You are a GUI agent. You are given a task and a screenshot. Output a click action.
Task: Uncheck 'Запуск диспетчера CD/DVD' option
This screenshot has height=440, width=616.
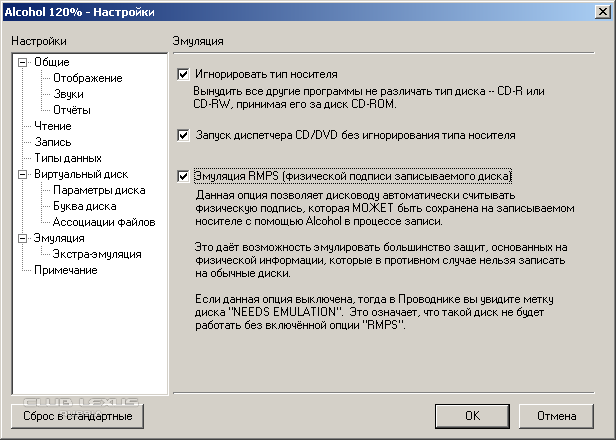pos(183,134)
